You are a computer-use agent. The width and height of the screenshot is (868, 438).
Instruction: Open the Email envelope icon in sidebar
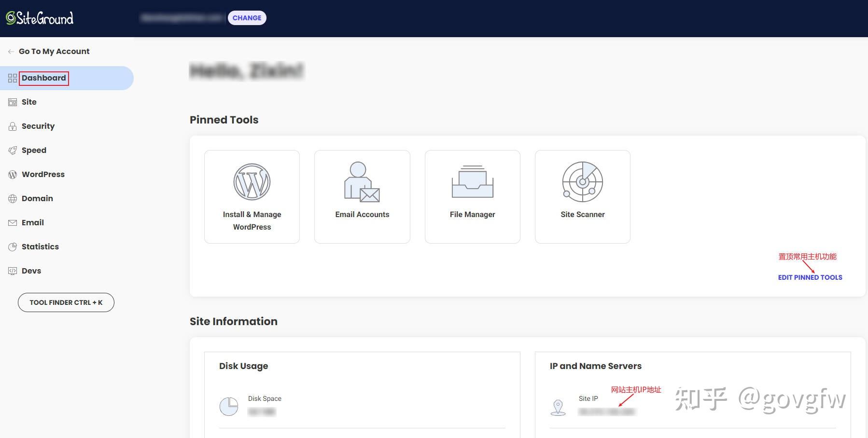click(x=12, y=222)
